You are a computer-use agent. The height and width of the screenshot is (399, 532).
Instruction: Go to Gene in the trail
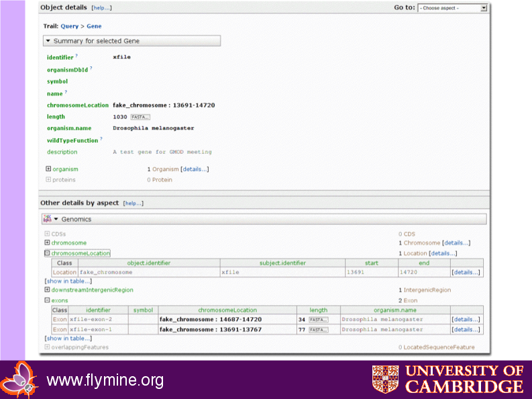(x=94, y=26)
